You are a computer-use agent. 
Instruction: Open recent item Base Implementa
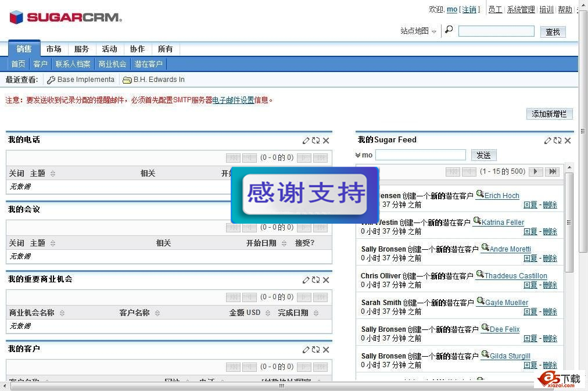[x=81, y=80]
